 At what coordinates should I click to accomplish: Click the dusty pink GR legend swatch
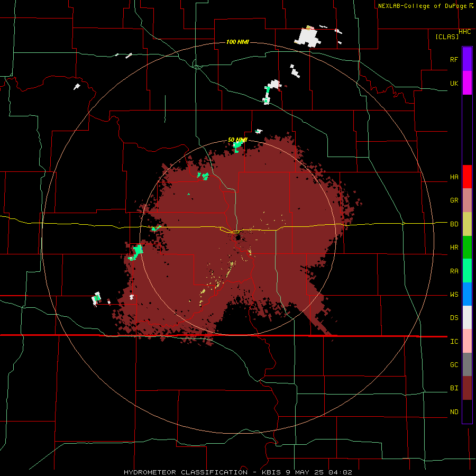coord(467,200)
